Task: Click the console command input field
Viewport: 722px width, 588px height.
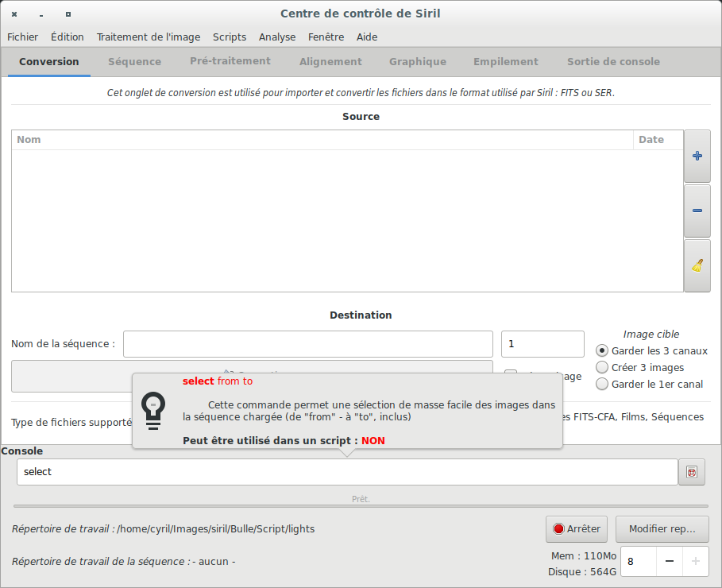Action: click(x=347, y=472)
